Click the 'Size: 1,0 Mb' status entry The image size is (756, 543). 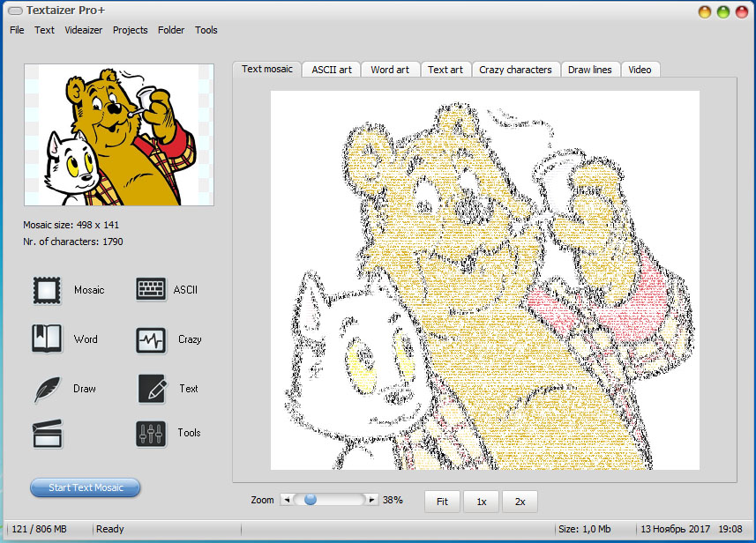(584, 529)
